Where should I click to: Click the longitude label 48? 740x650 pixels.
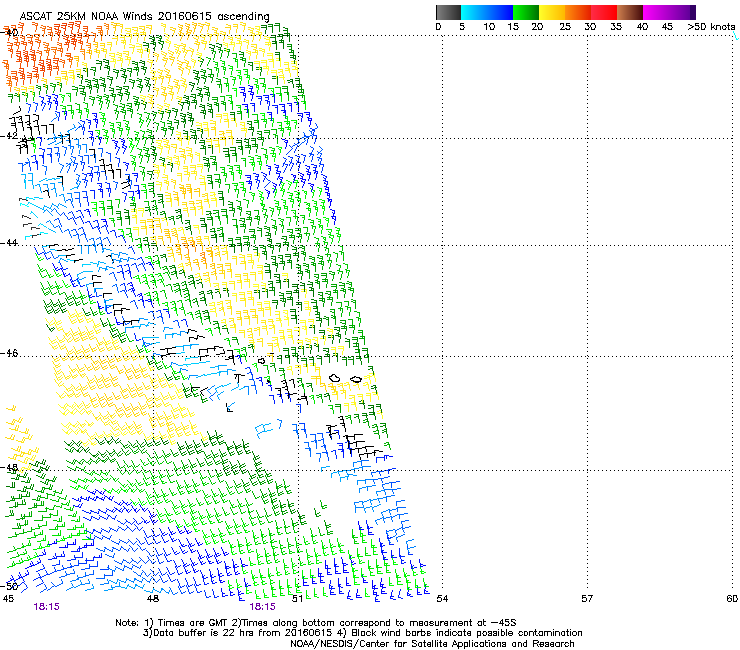tap(153, 599)
